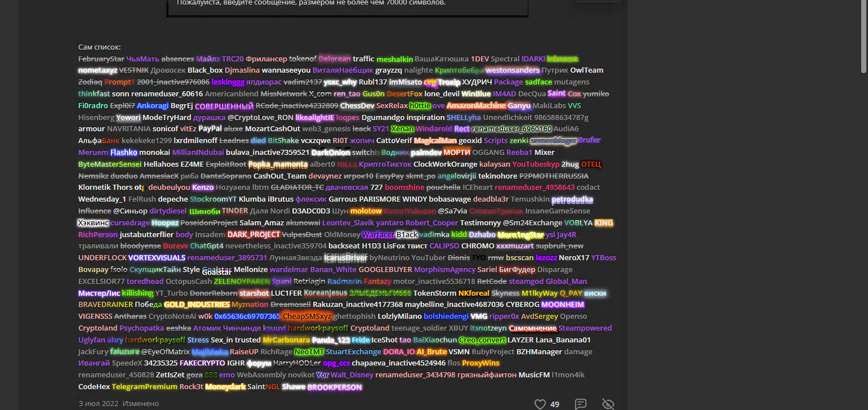The image size is (868, 410).
Task: Open user profile ChessDev
Action: click(357, 105)
